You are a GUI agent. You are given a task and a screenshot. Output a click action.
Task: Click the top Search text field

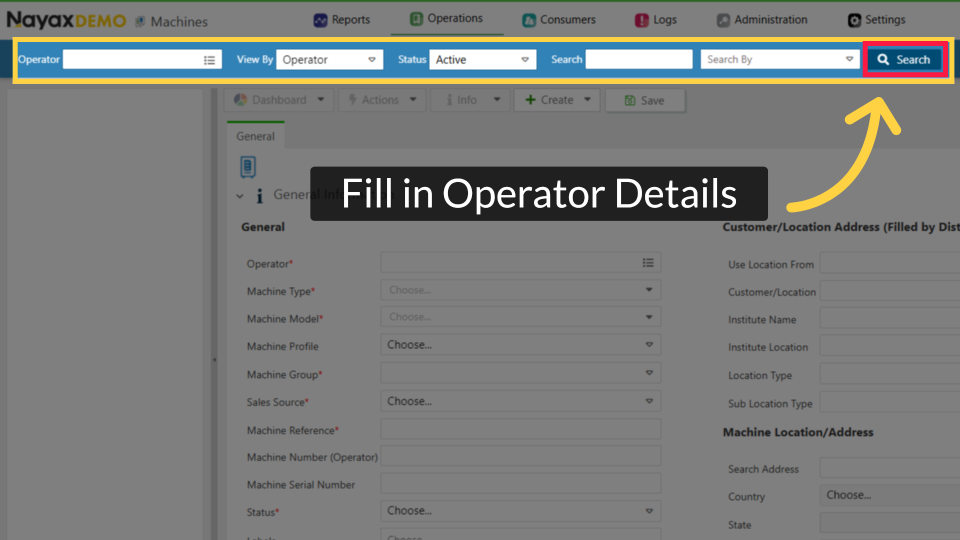click(638, 60)
